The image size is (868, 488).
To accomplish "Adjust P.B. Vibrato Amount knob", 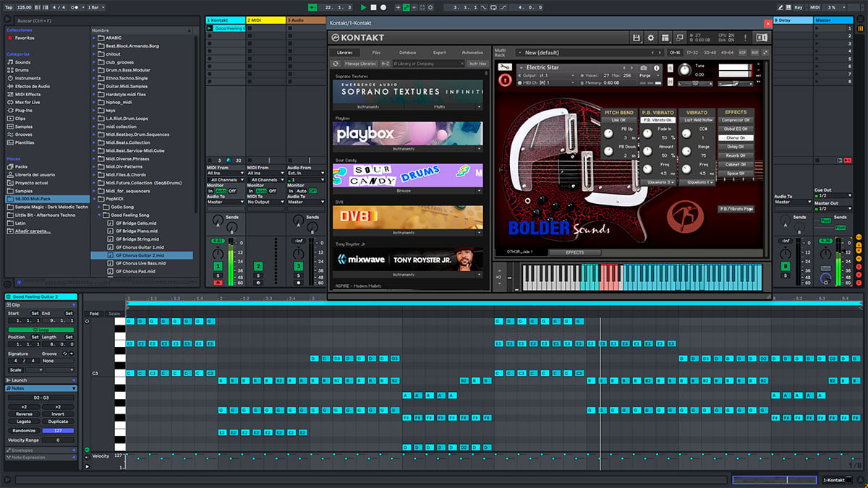I will point(648,150).
